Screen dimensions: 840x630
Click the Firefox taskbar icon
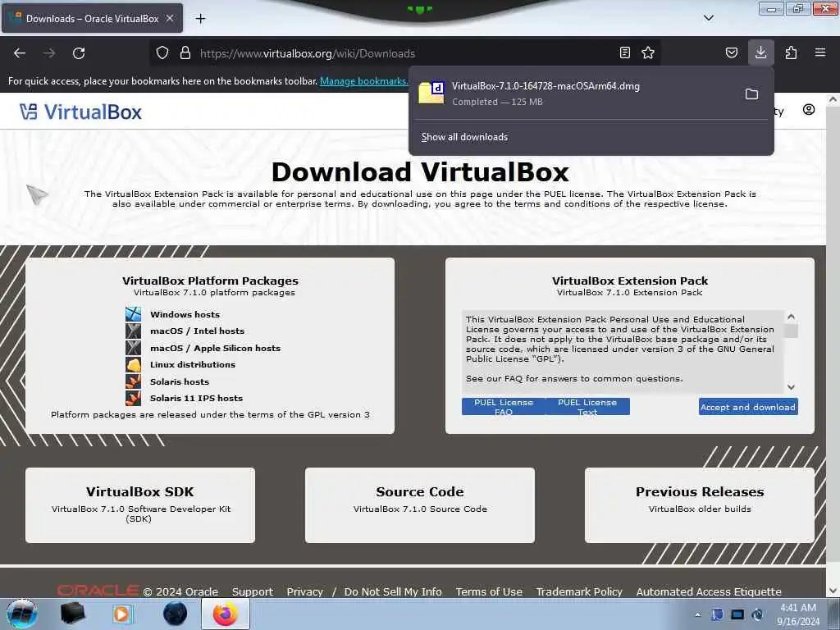(x=226, y=614)
